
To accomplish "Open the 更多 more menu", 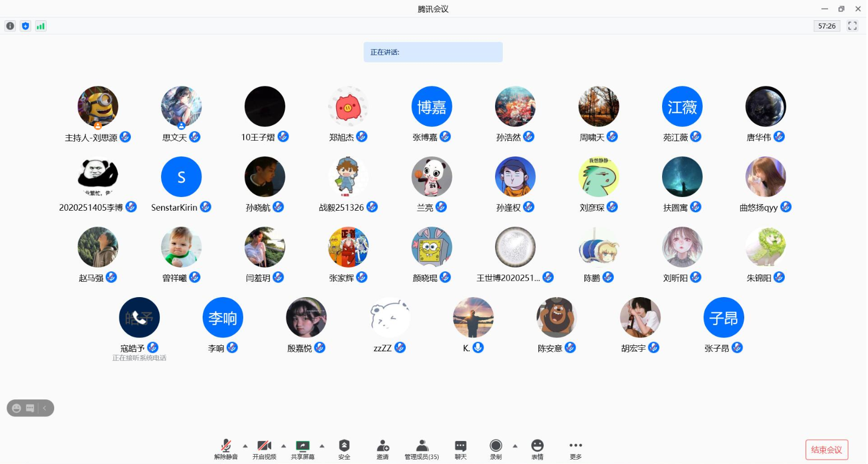I will pos(576,449).
